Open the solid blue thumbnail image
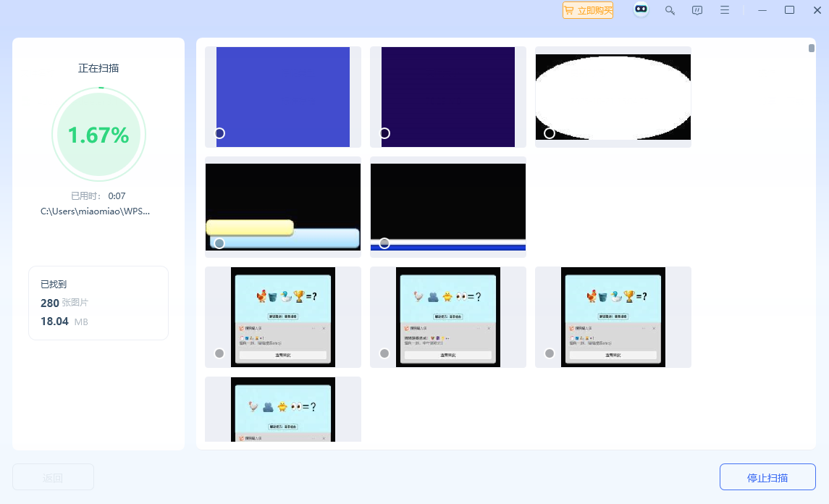This screenshot has width=829, height=504. [x=283, y=91]
